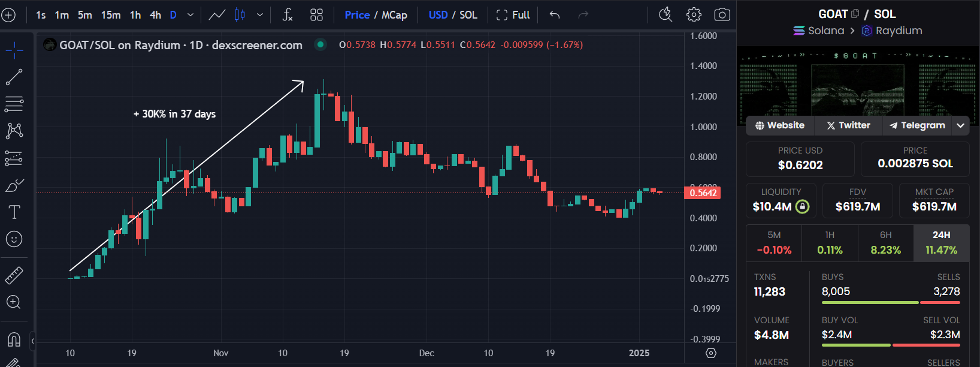Viewport: 980px width, 367px height.
Task: Select the crosshair cursor tool
Action: coord(14,50)
